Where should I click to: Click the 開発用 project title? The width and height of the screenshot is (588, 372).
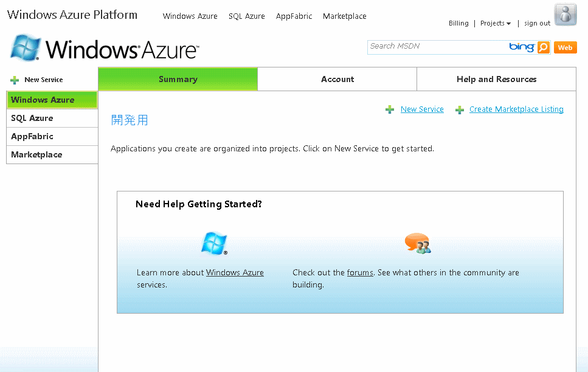130,120
